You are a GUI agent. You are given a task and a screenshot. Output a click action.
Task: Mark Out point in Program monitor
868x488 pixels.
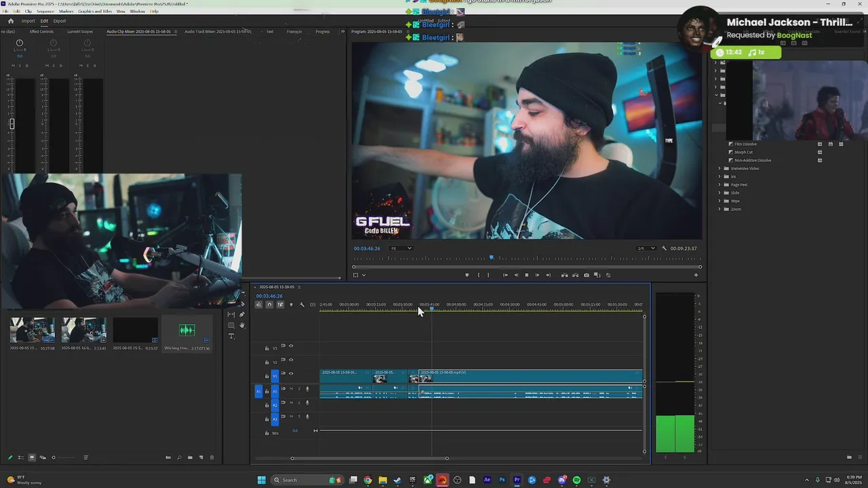pos(488,275)
